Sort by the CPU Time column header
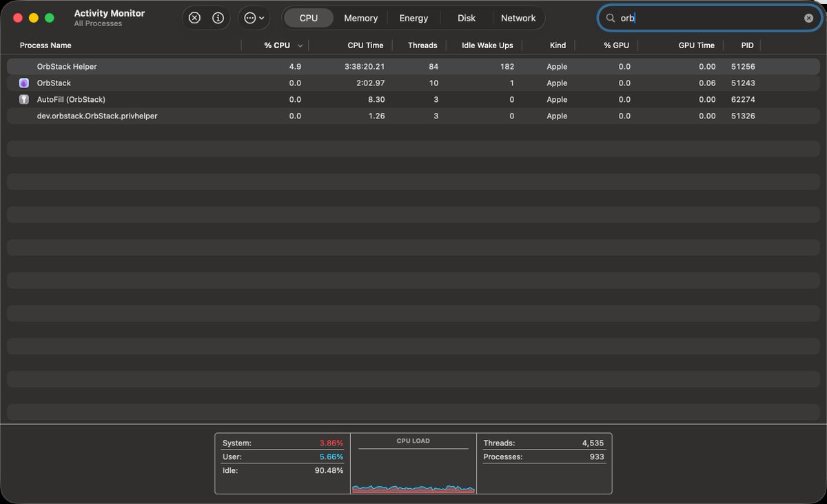Image resolution: width=827 pixels, height=504 pixels. pyautogui.click(x=365, y=45)
